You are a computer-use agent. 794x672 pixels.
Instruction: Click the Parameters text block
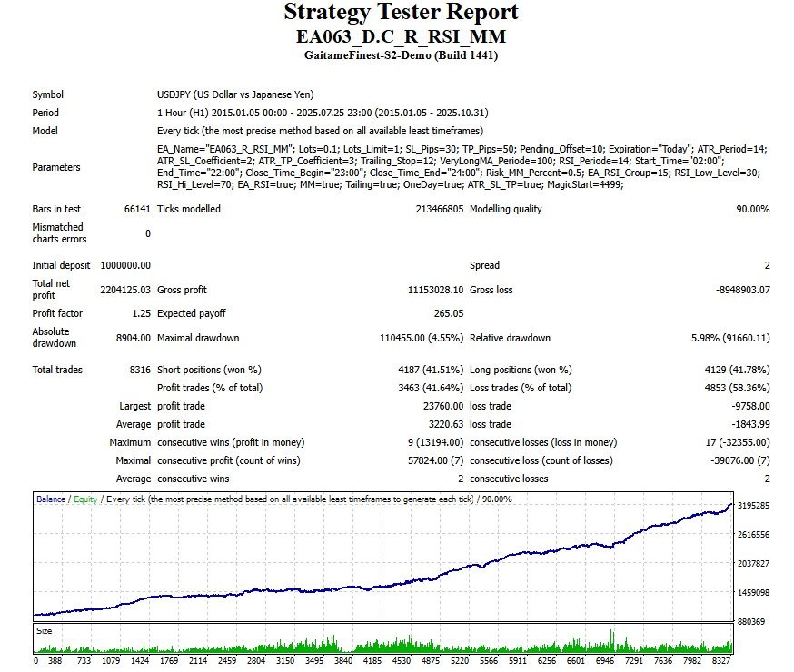tap(462, 166)
